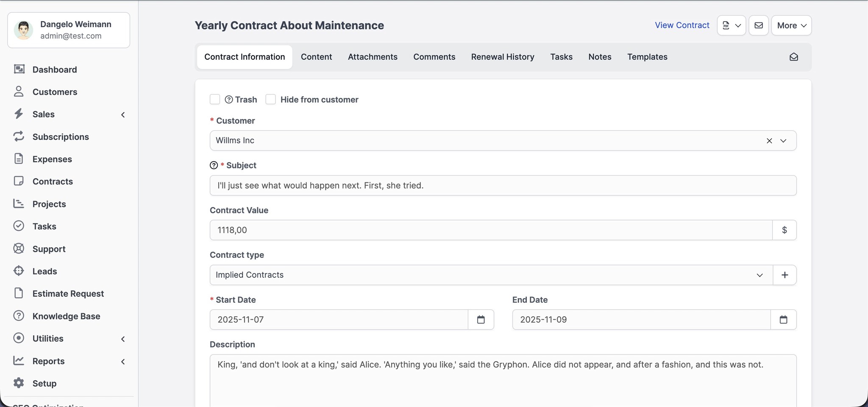Click the help icon beside Trash
868x407 pixels.
click(229, 100)
